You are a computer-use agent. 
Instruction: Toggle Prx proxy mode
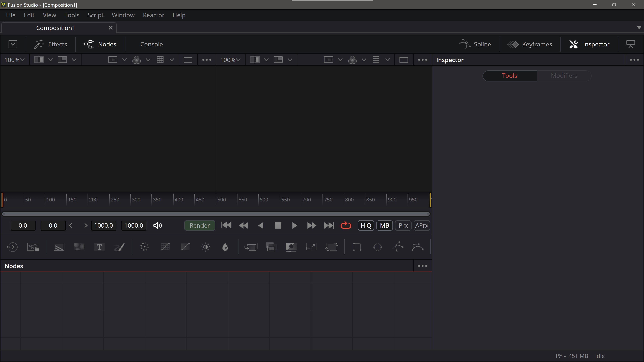[403, 226]
